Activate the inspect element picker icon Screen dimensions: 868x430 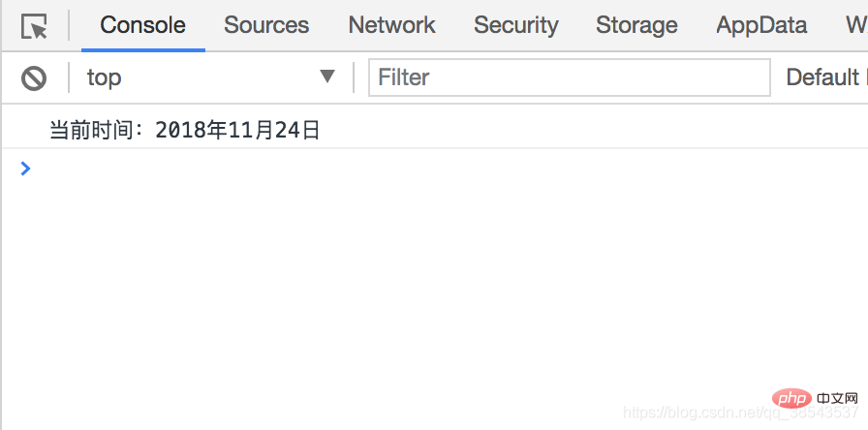coord(34,26)
